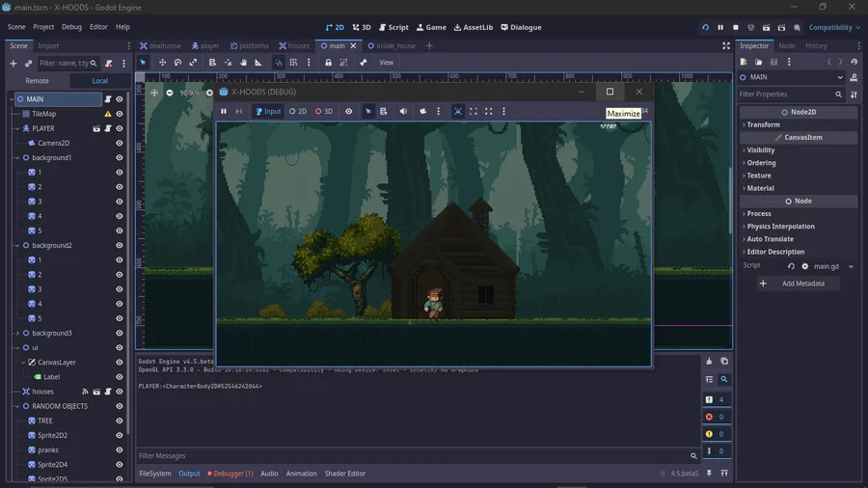Instantiate a child scene with the link icon

[x=28, y=64]
